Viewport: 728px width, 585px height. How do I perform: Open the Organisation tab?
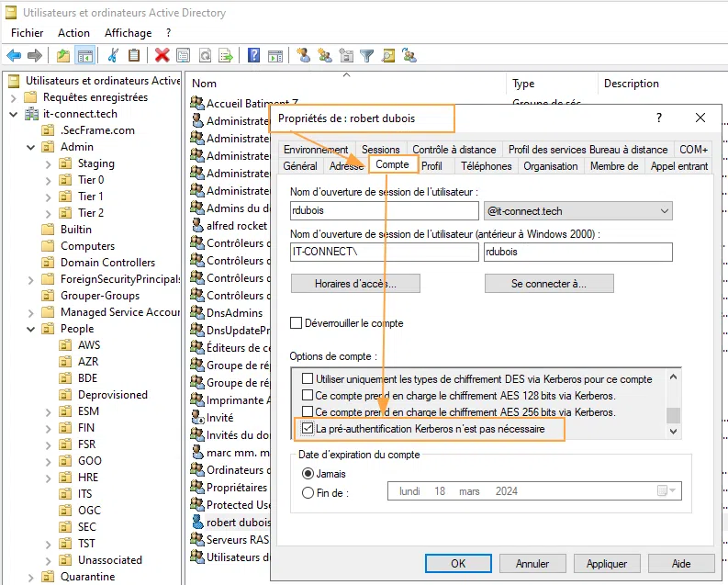(x=550, y=165)
